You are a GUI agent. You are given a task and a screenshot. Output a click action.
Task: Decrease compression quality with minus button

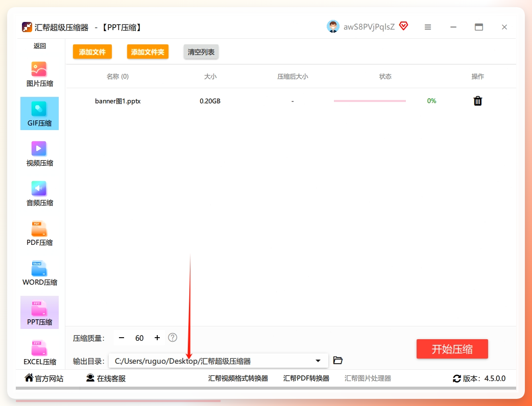click(122, 338)
